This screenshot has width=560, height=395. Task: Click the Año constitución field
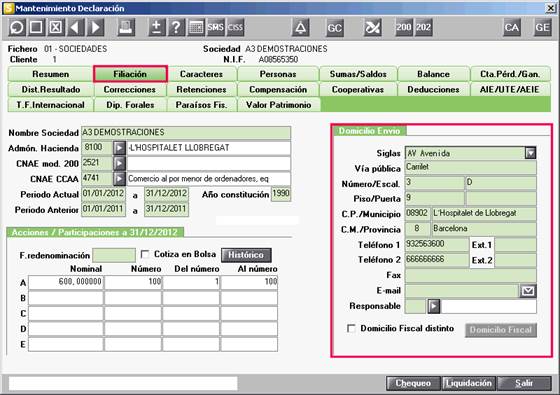click(x=281, y=194)
